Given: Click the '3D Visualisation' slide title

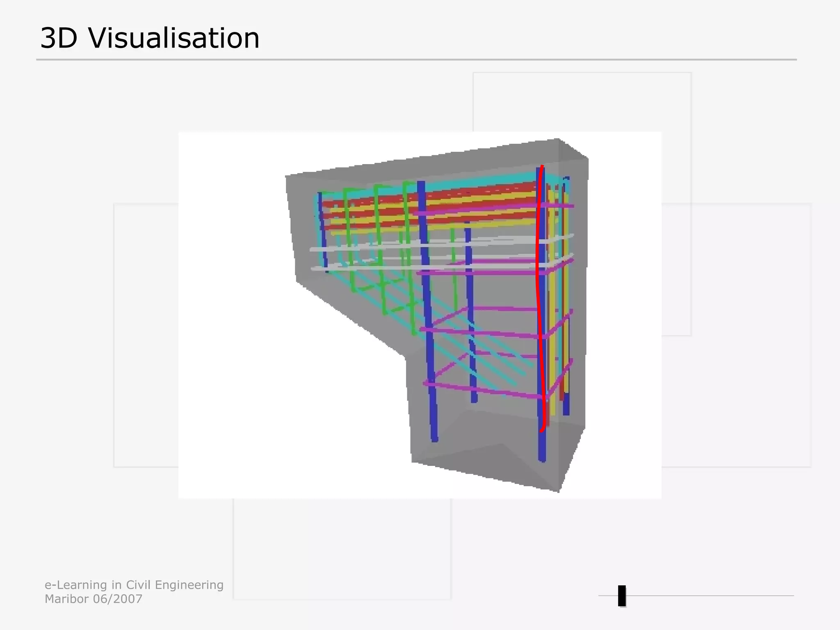Looking at the screenshot, I should pos(150,38).
